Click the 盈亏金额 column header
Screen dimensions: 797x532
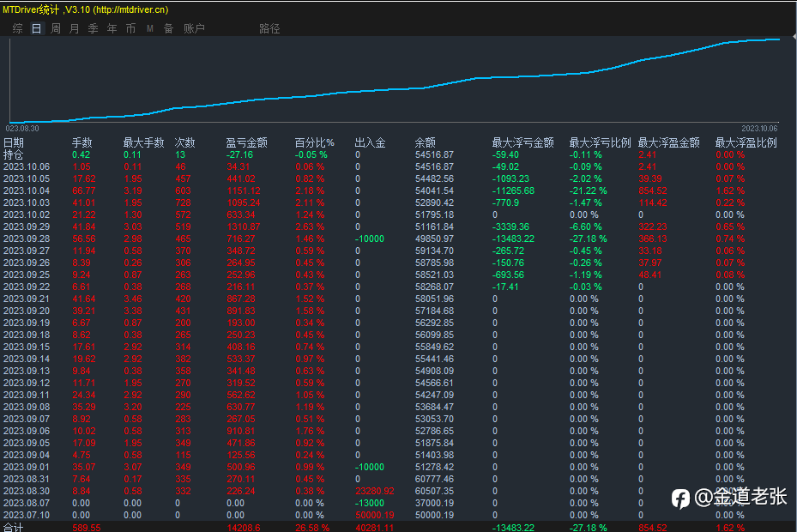(246, 143)
